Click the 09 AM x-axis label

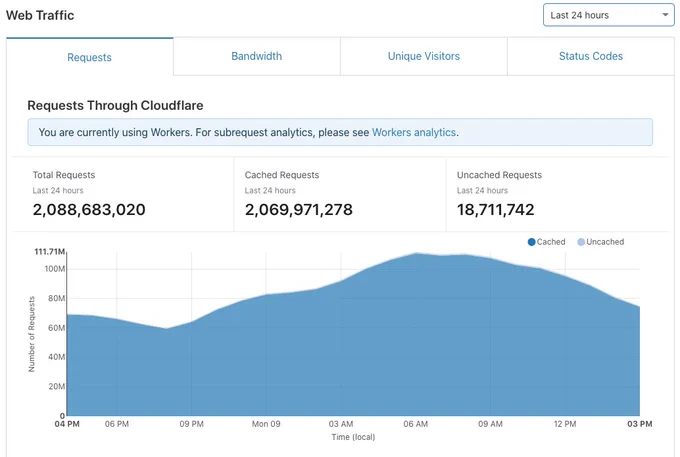click(490, 424)
